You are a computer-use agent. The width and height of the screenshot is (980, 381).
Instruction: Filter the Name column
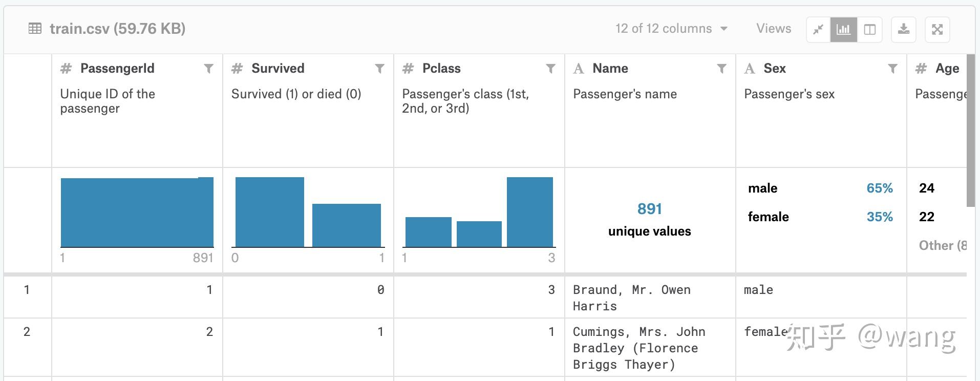[x=721, y=69]
